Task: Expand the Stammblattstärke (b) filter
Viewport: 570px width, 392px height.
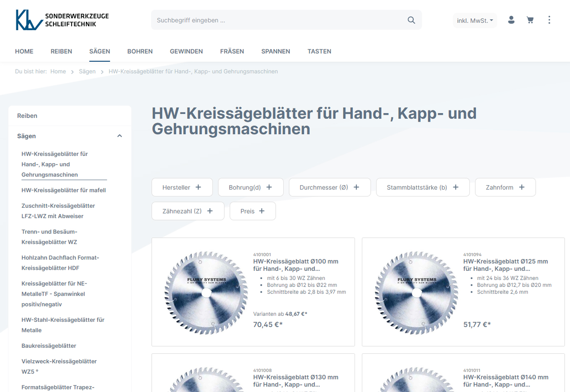Action: pyautogui.click(x=423, y=187)
